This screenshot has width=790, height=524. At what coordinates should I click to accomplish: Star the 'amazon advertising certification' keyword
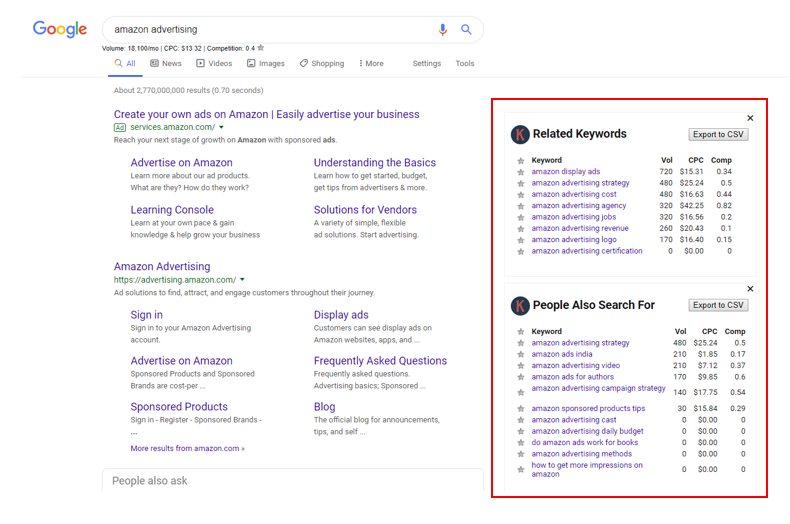click(520, 251)
